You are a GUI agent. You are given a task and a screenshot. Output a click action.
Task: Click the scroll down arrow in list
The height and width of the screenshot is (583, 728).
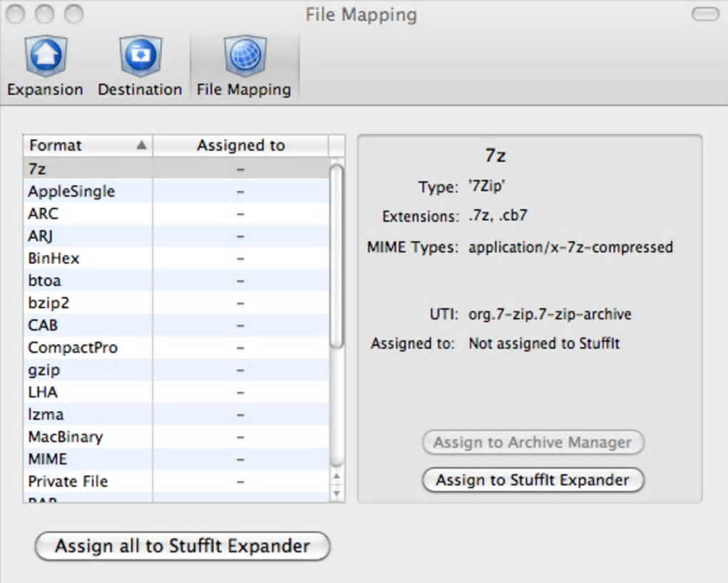point(337,492)
